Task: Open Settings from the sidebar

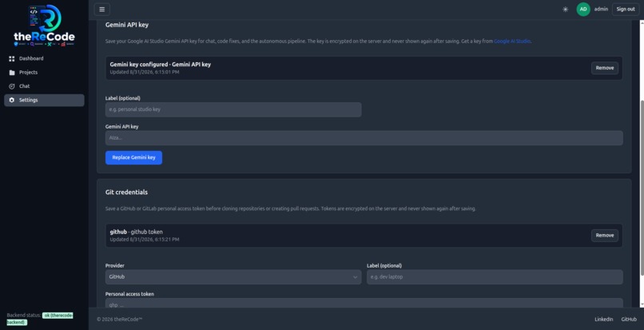Action: point(45,100)
